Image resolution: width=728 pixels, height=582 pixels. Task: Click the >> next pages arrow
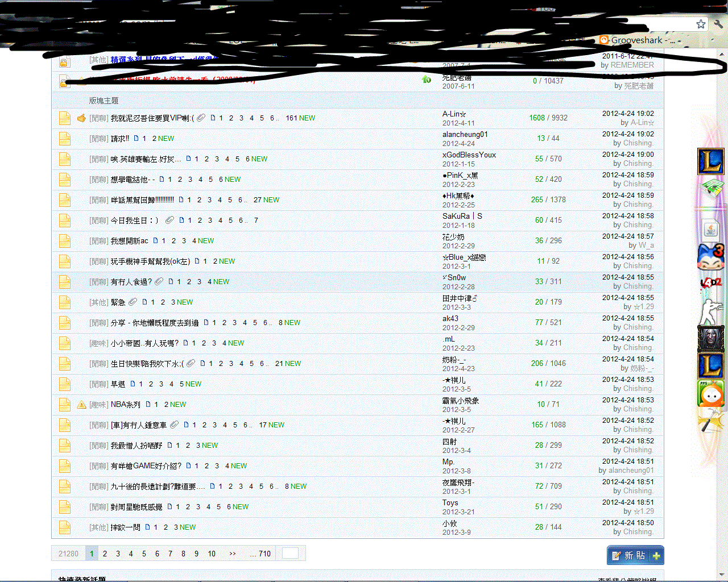coord(233,554)
